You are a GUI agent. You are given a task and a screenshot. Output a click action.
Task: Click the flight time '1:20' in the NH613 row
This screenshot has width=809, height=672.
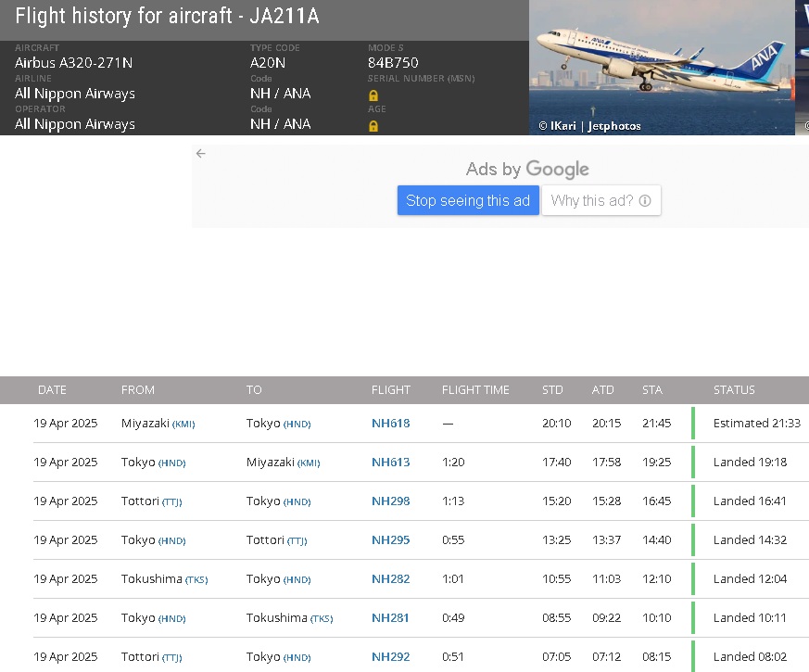coord(453,462)
